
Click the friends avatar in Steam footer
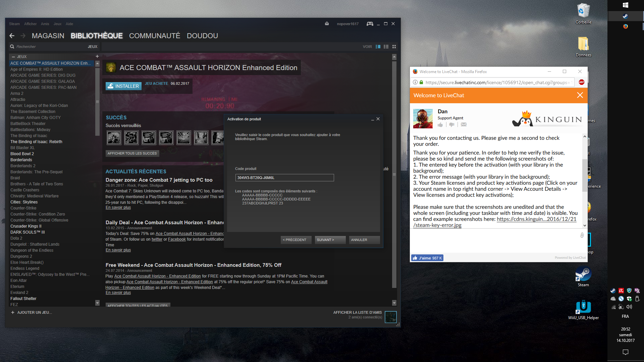[391, 317]
